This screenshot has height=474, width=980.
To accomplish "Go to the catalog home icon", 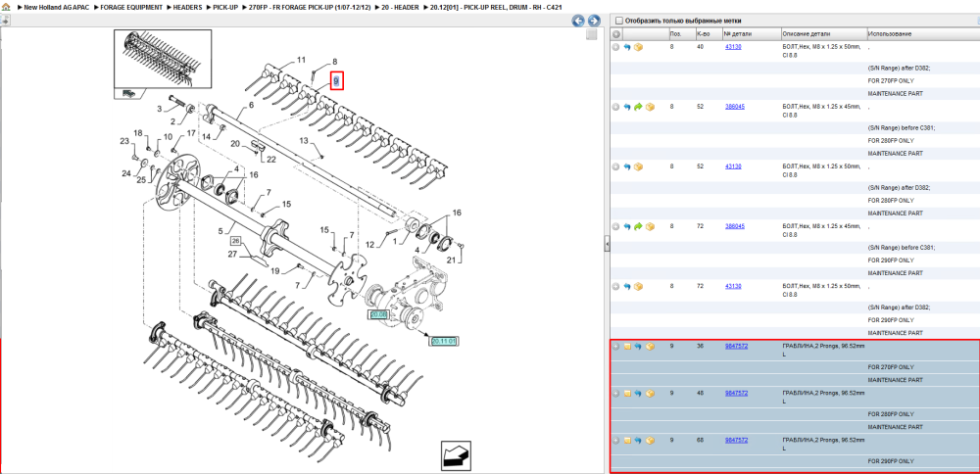I will (6, 7).
